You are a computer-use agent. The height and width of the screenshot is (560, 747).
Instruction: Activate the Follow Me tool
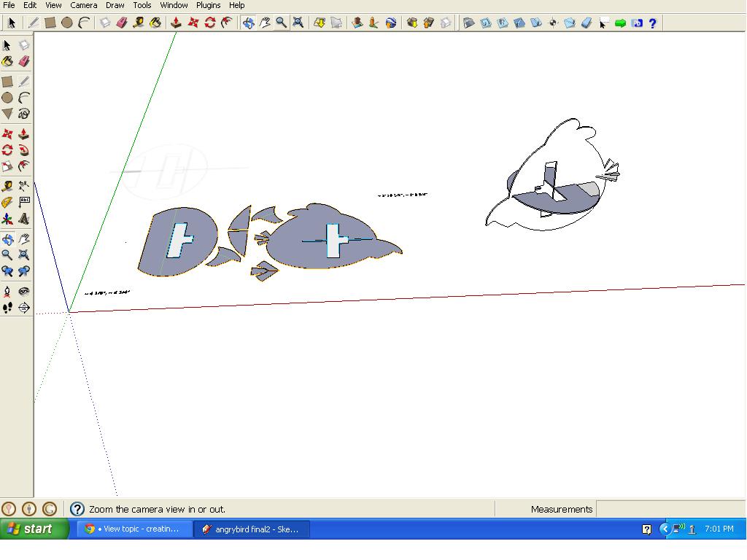coord(24,150)
